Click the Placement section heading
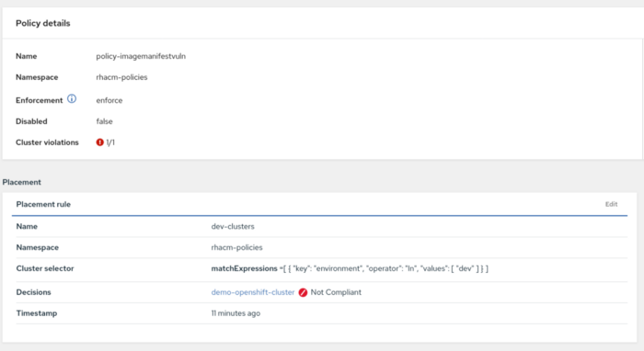Screen dimensions: 644x351 pyautogui.click(x=22, y=182)
